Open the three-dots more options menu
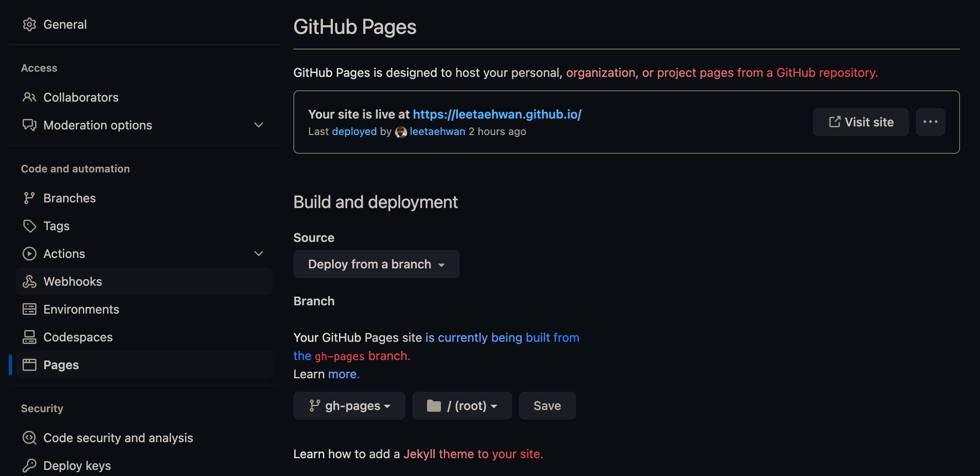The height and width of the screenshot is (476, 980). point(930,122)
